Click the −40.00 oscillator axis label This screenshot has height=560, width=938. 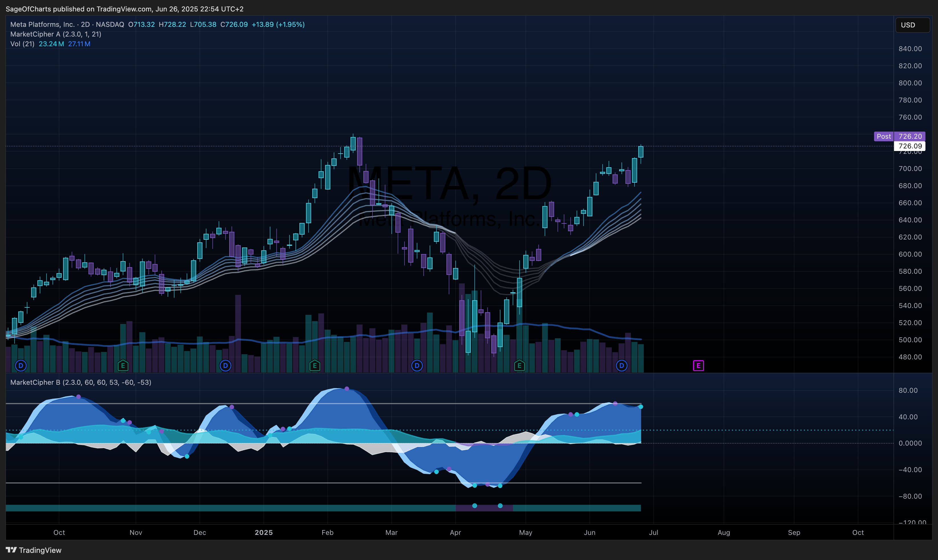[x=910, y=470]
